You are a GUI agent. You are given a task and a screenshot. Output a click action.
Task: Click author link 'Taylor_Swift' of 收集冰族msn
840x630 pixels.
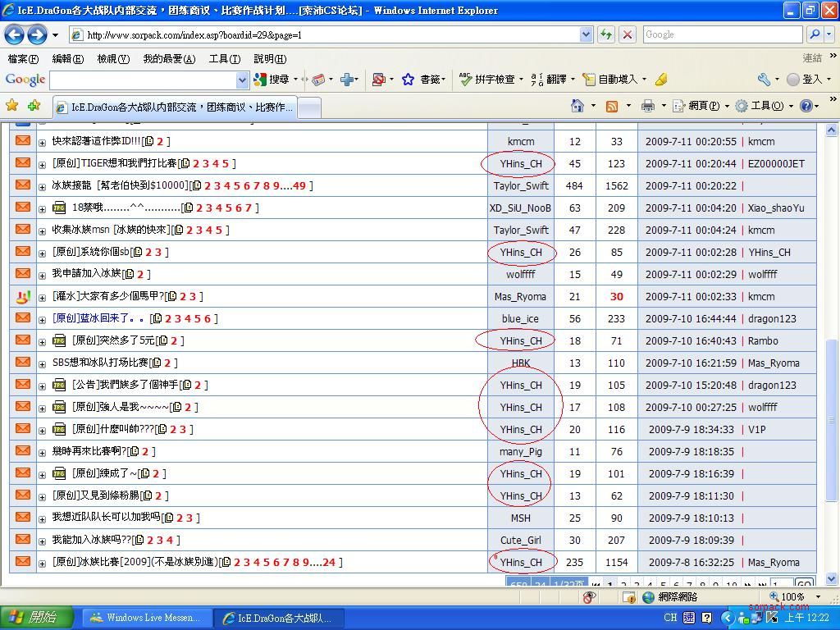[x=521, y=231]
